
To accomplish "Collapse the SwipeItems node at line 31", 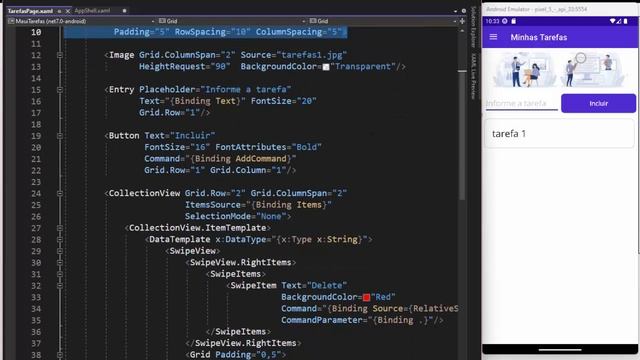I will click(x=60, y=274).
